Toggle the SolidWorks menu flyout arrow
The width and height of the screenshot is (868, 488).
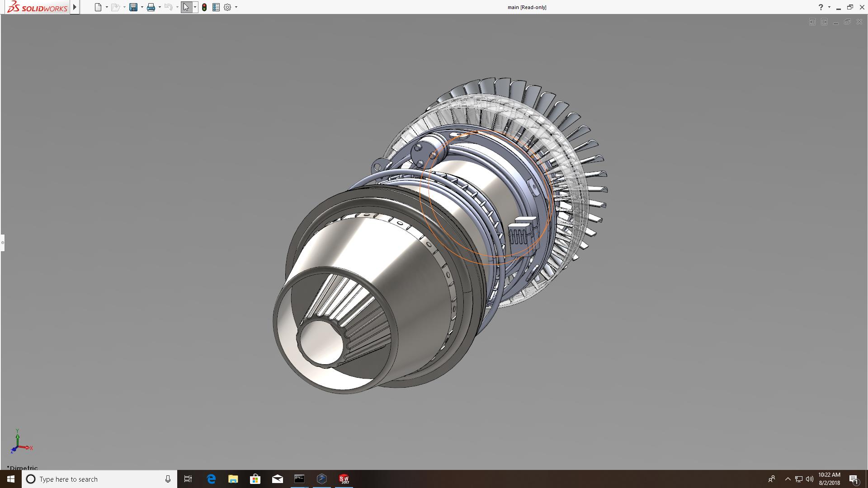(x=75, y=7)
